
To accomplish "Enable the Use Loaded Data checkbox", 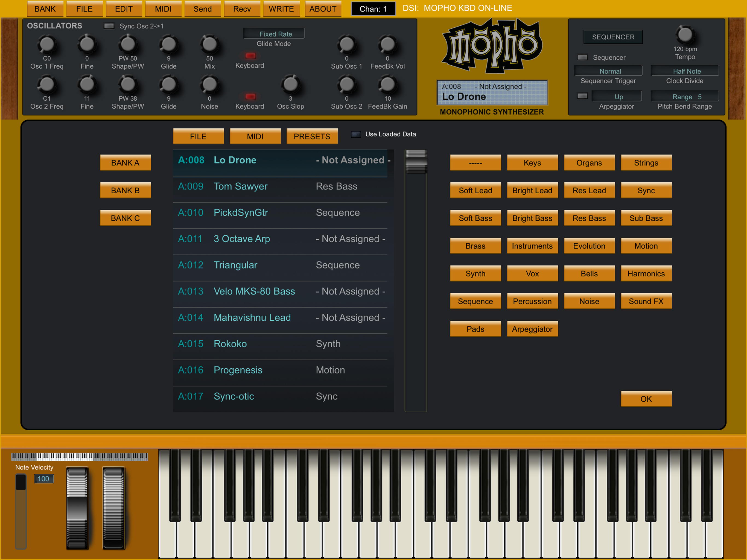I will 356,135.
